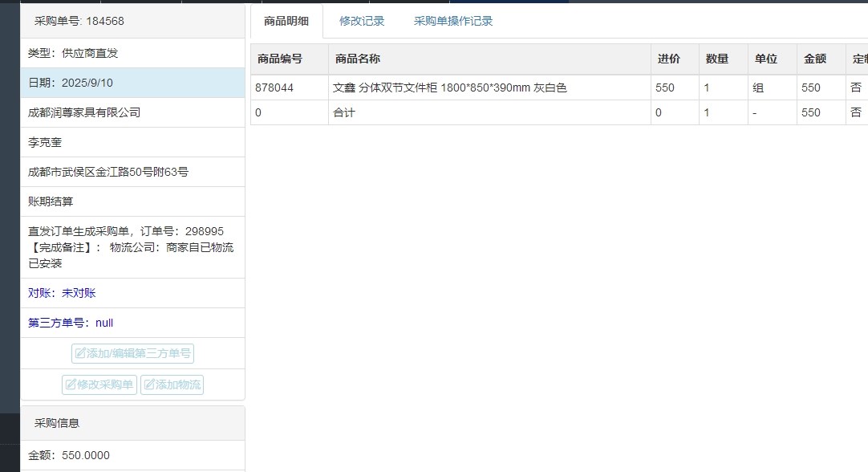Click the 文鑫 分体双节文件柜 product name
Viewport: 868px width, 472px height.
[450, 87]
